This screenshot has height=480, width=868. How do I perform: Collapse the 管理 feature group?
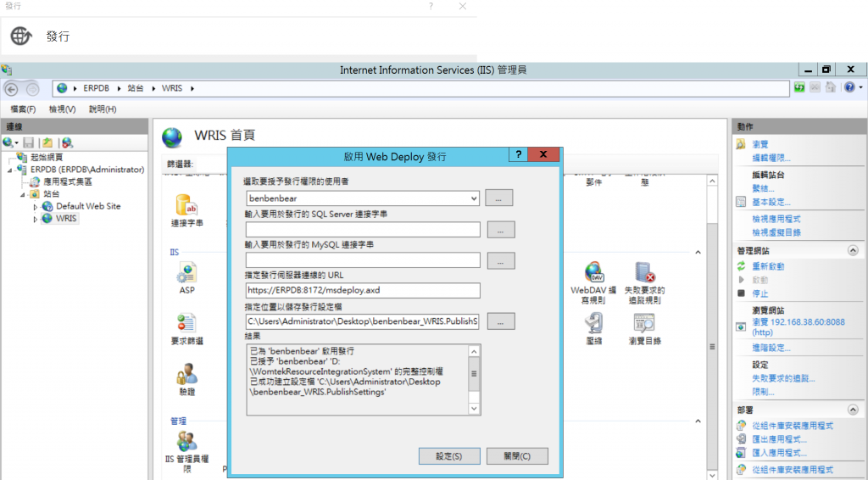click(x=698, y=421)
